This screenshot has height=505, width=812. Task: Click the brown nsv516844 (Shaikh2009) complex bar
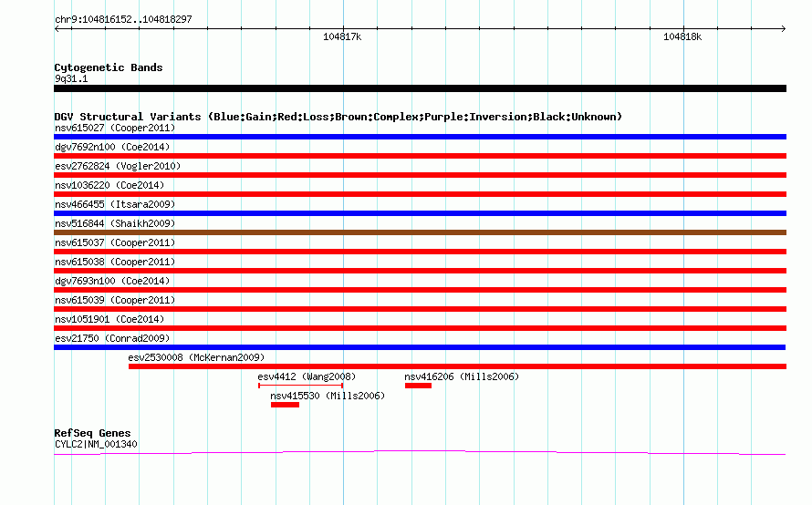tap(420, 232)
